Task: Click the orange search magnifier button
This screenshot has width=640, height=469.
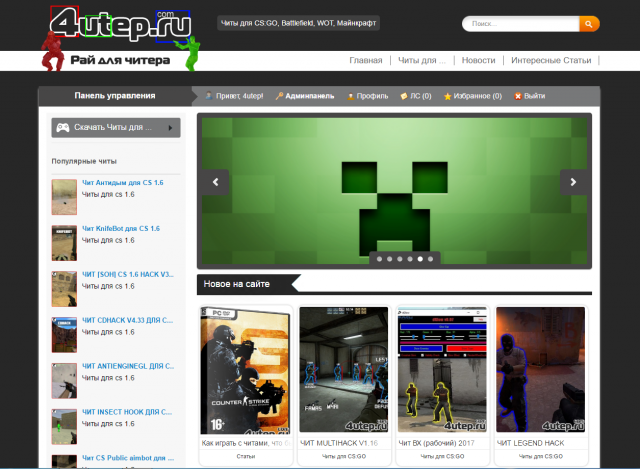Action: (x=589, y=24)
